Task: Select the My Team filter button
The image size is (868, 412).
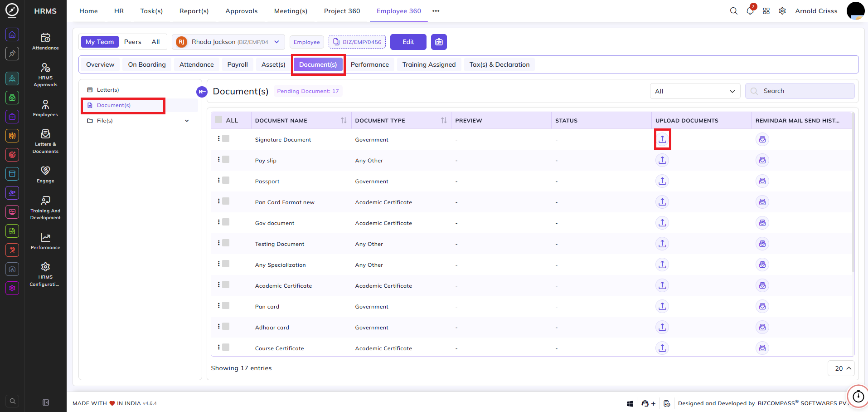Action: click(x=100, y=42)
